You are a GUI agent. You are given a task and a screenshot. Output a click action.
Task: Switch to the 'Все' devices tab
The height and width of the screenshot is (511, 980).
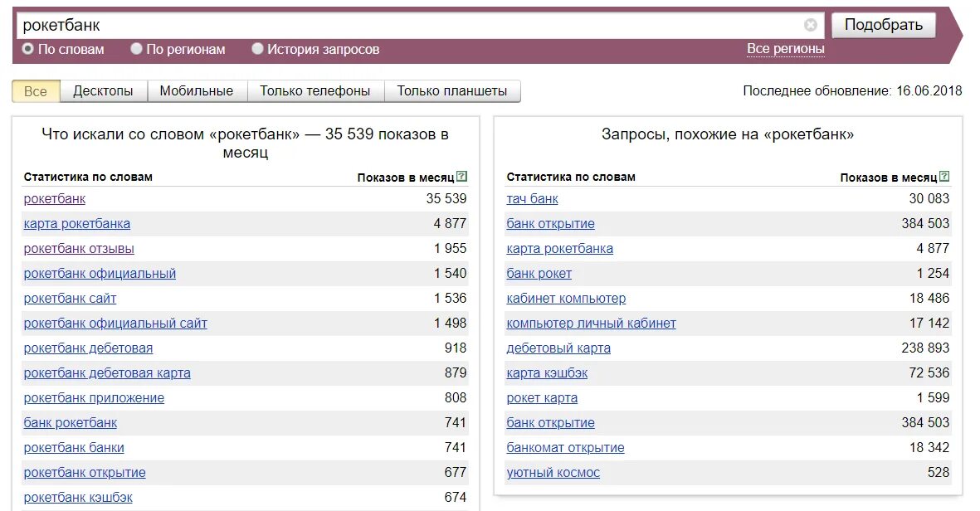(x=36, y=91)
